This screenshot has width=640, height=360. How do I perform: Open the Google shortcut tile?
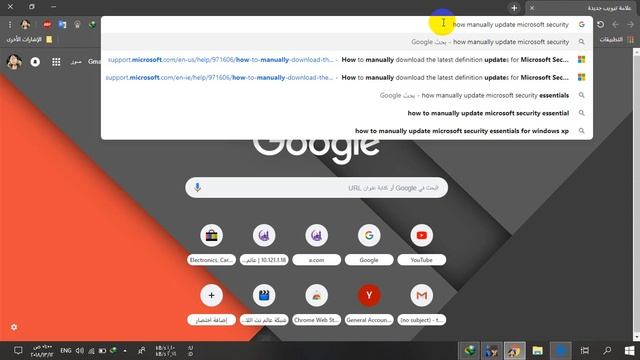point(369,244)
